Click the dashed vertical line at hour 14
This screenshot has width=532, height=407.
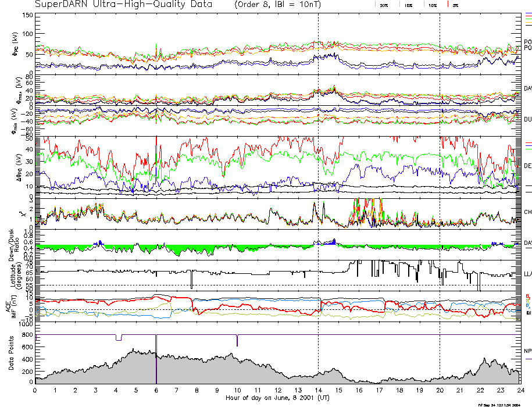(x=318, y=174)
